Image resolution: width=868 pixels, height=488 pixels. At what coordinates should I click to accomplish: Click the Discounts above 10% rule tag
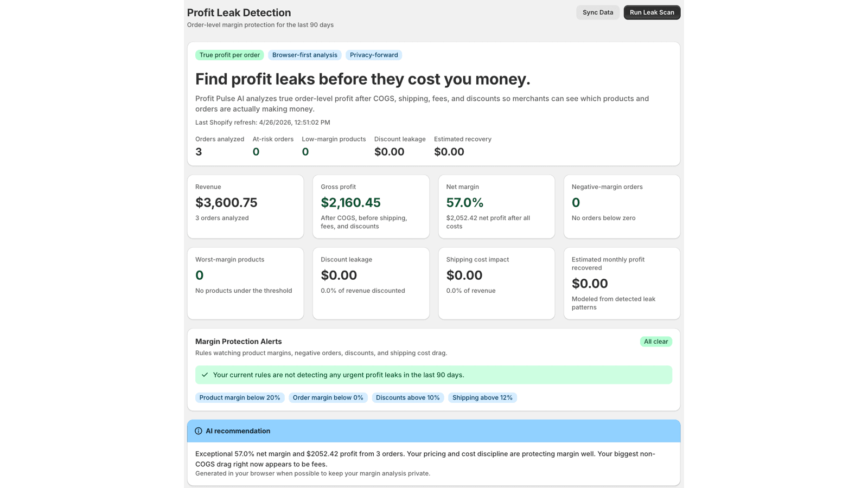pyautogui.click(x=408, y=397)
